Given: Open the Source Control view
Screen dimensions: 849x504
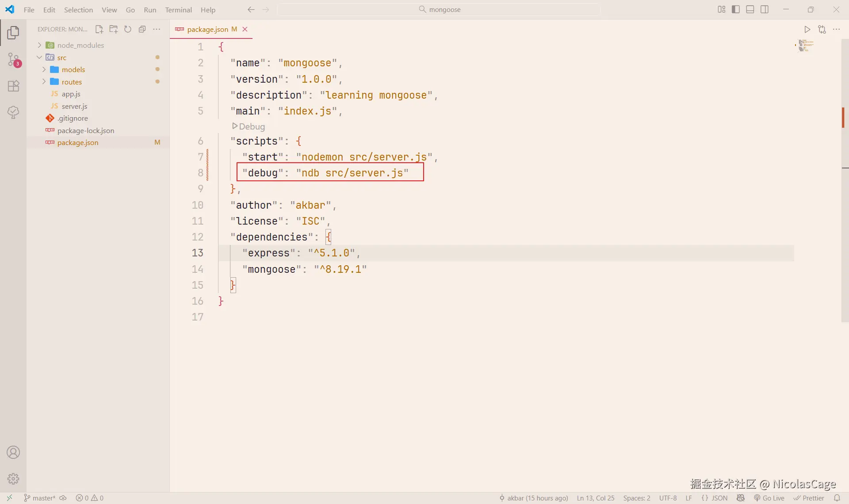Looking at the screenshot, I should (13, 59).
